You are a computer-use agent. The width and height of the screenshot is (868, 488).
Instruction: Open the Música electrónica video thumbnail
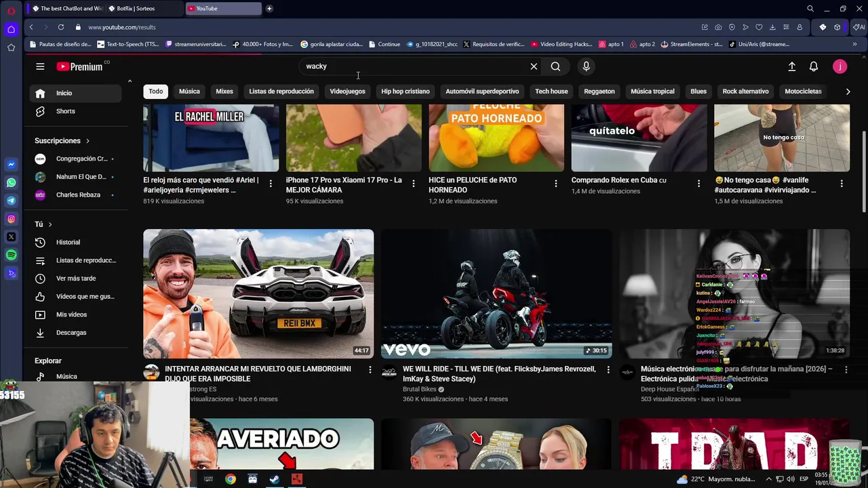734,293
